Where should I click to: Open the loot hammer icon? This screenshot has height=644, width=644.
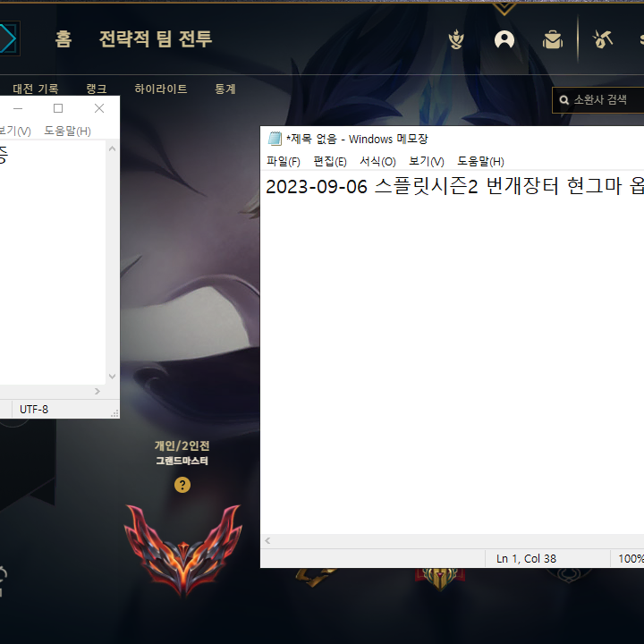point(603,39)
